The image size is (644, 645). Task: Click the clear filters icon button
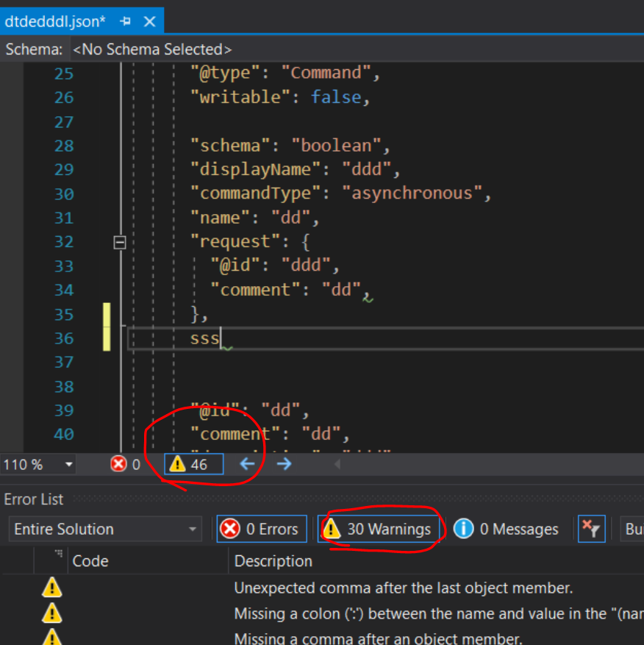point(591,529)
